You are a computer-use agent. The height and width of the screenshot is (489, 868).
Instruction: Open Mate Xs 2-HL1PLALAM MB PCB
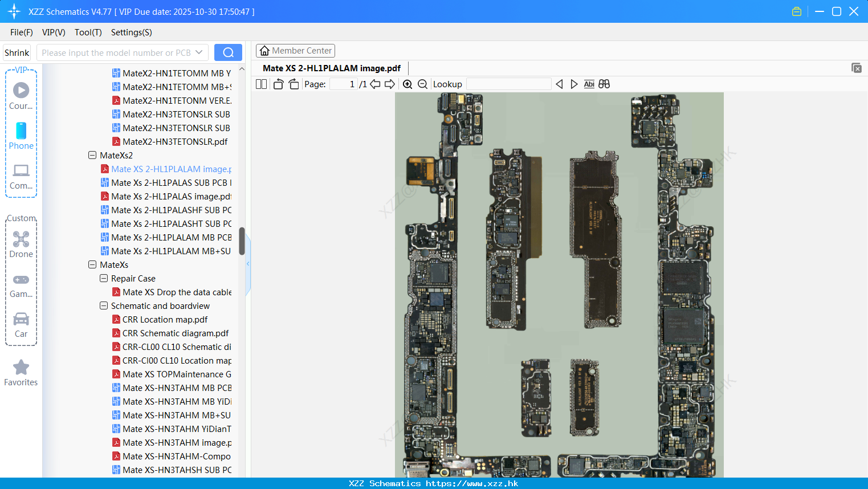click(166, 237)
